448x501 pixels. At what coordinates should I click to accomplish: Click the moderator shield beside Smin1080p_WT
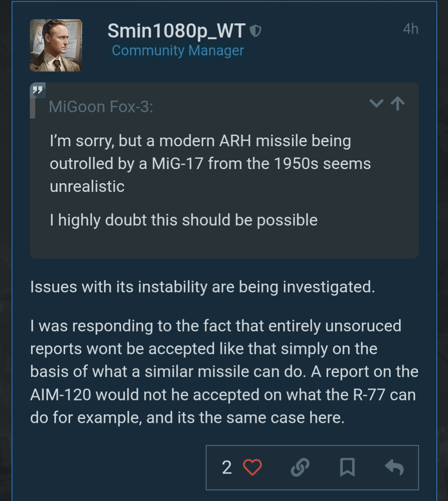coord(256,31)
